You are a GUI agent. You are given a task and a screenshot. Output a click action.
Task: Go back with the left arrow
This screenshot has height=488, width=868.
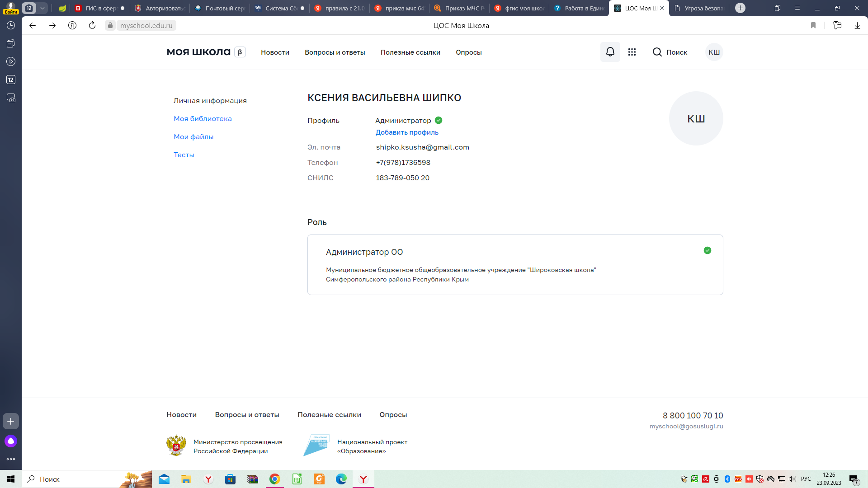33,25
